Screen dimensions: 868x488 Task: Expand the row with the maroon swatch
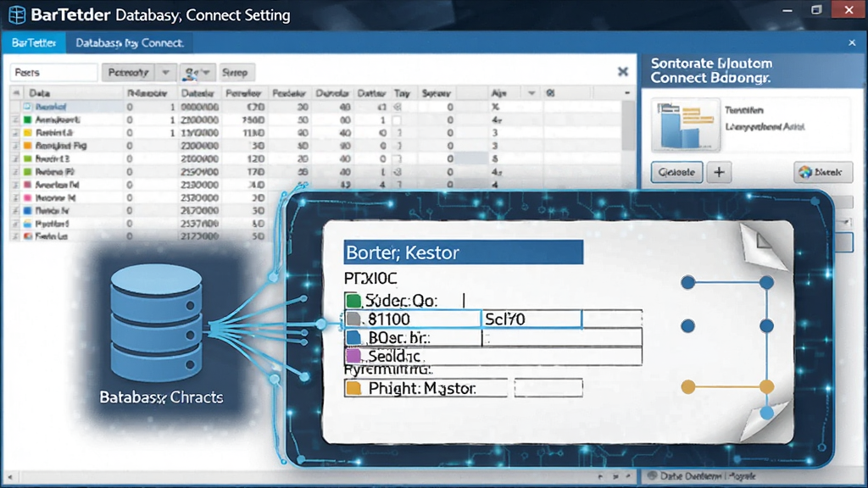(15, 185)
